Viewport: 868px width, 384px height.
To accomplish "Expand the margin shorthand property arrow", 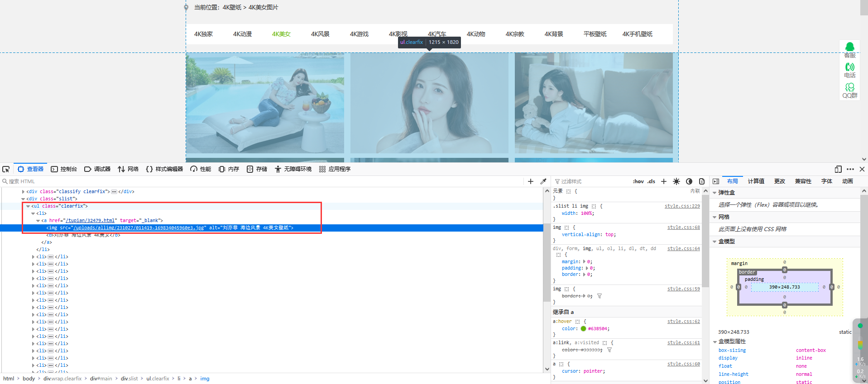I will click(585, 262).
